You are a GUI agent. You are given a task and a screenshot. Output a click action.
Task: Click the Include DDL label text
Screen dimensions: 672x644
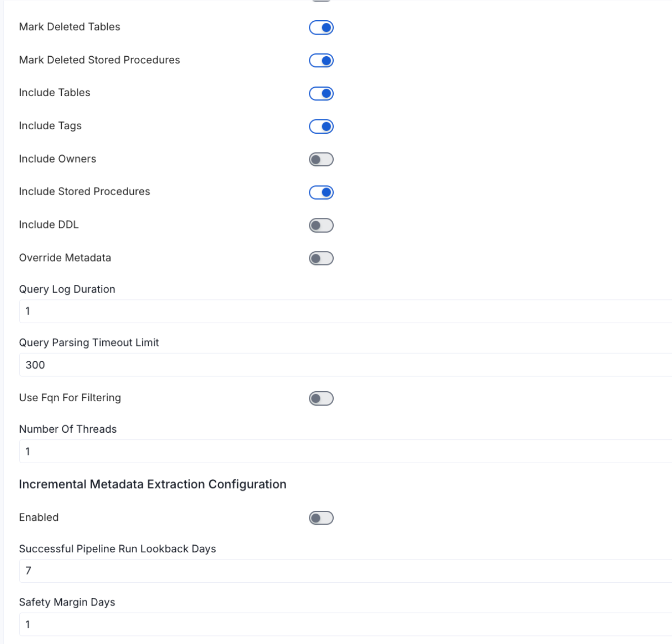49,224
